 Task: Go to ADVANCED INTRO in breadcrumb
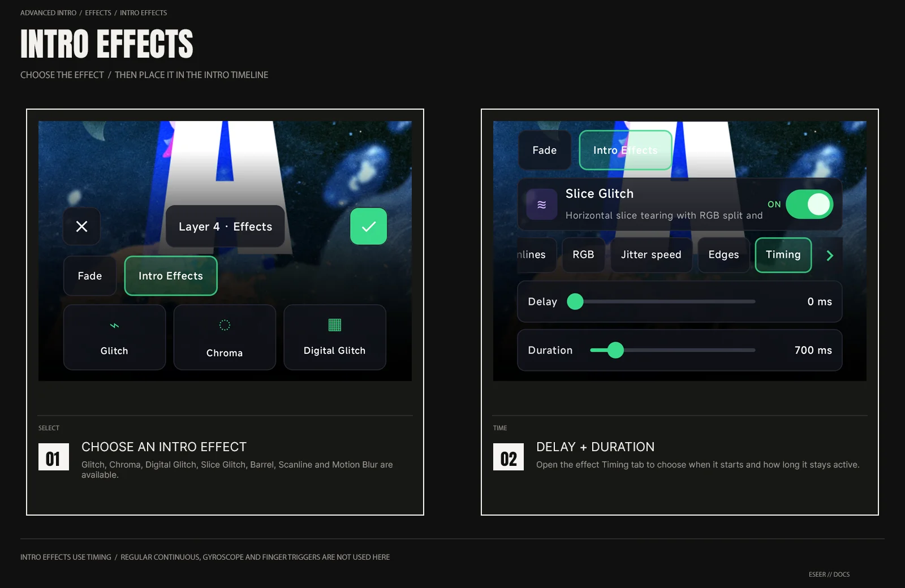pyautogui.click(x=48, y=12)
